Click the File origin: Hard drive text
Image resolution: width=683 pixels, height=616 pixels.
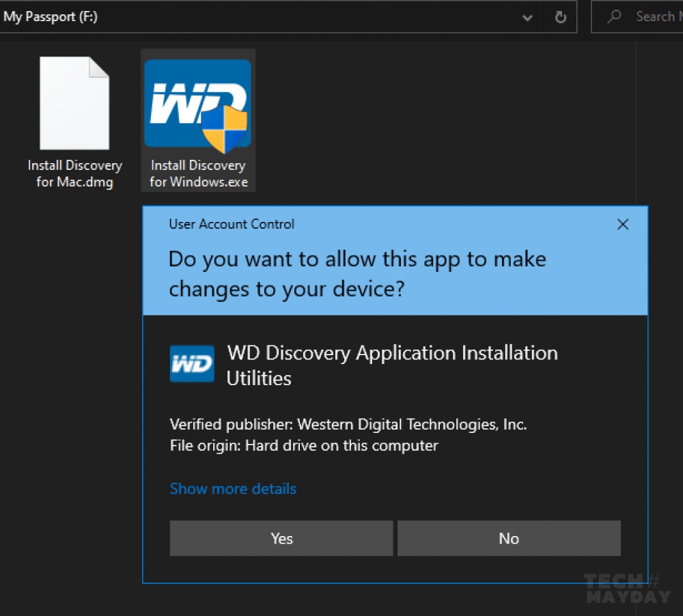[304, 446]
